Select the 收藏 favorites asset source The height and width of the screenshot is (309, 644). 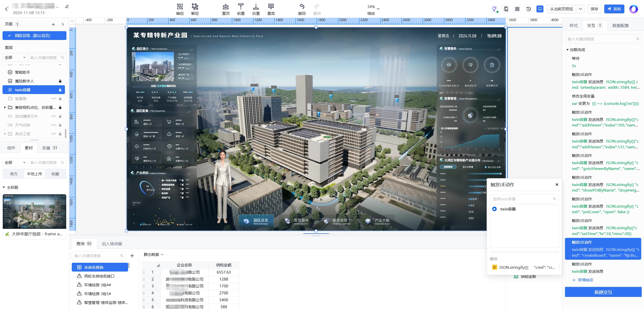click(x=55, y=174)
